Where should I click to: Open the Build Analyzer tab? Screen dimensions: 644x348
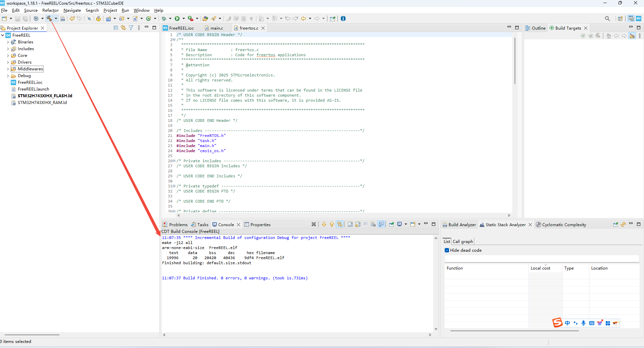pyautogui.click(x=461, y=224)
